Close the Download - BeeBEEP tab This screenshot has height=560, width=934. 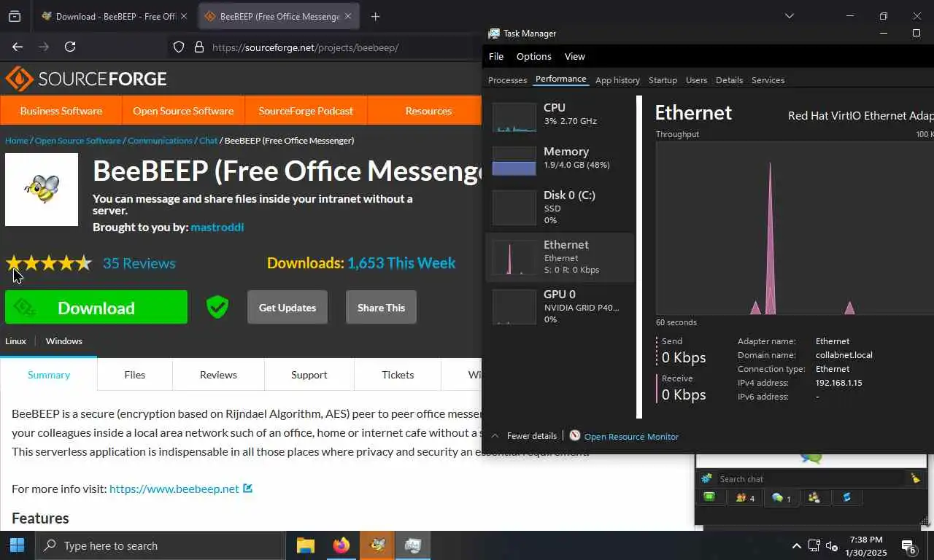183,16
